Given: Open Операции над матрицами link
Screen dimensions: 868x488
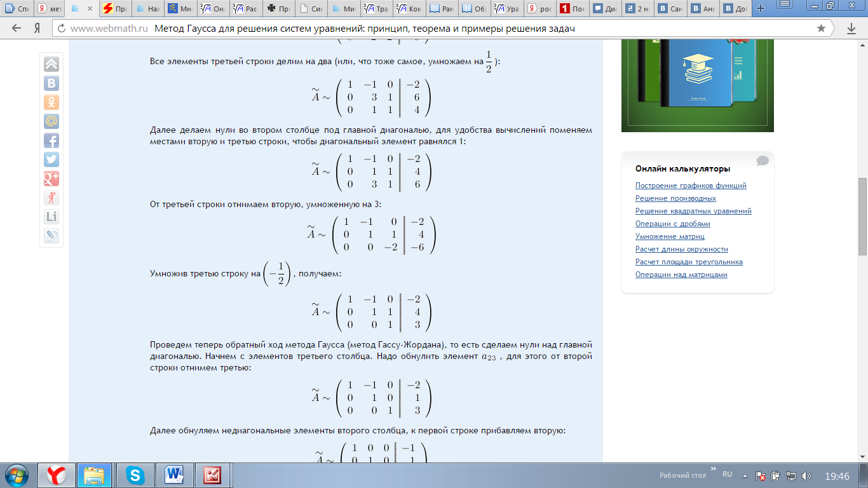Looking at the screenshot, I should pyautogui.click(x=681, y=274).
